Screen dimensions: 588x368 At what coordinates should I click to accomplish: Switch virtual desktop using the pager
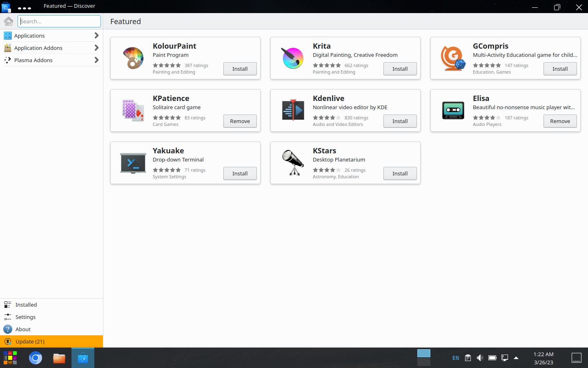coord(424,358)
